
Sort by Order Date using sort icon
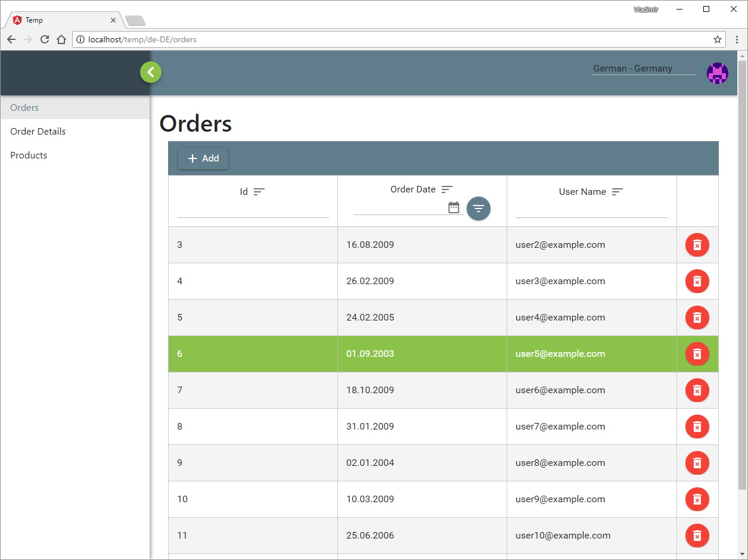coord(447,189)
